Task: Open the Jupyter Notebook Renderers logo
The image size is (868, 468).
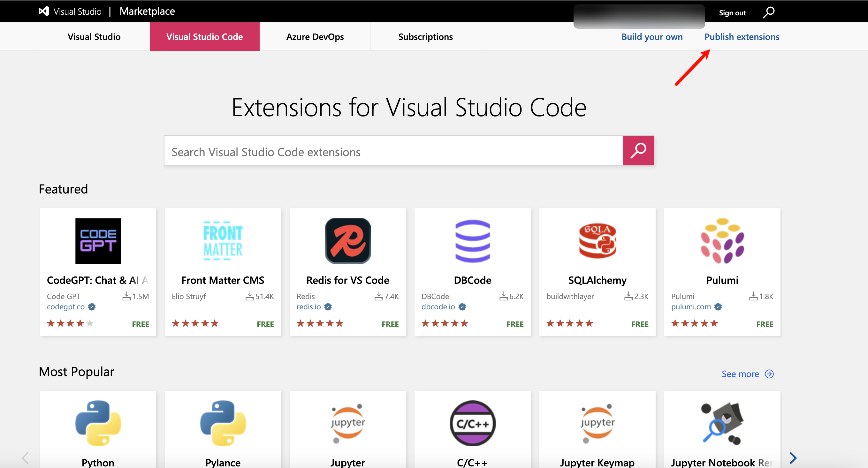Action: point(722,423)
